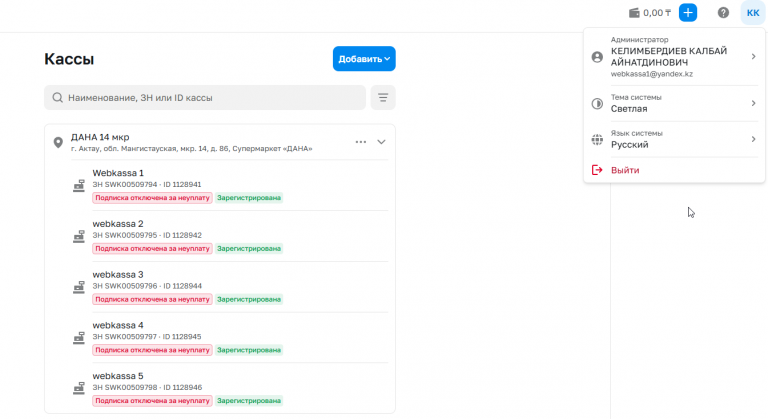Click the Кассы page heading

click(x=69, y=59)
